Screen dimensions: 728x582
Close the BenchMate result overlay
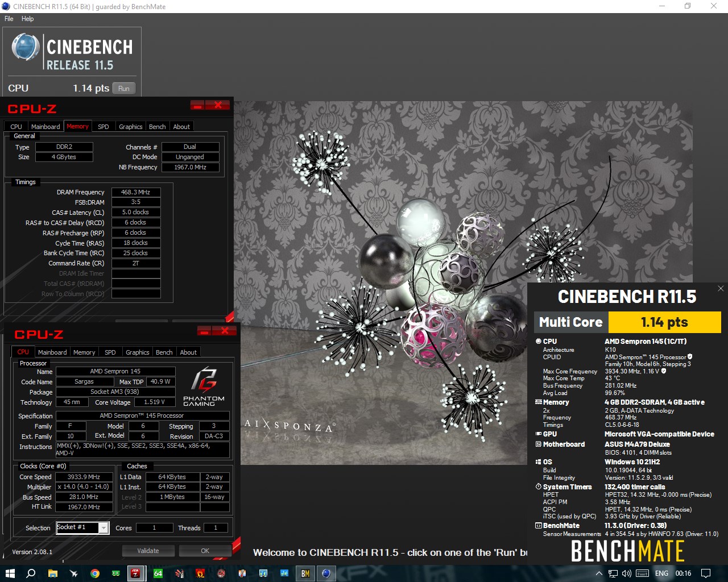pos(721,288)
